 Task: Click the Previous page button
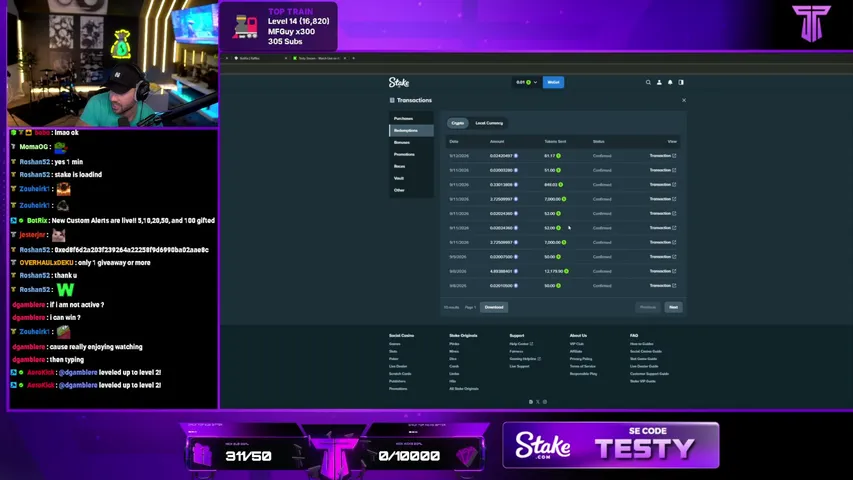pyautogui.click(x=647, y=307)
